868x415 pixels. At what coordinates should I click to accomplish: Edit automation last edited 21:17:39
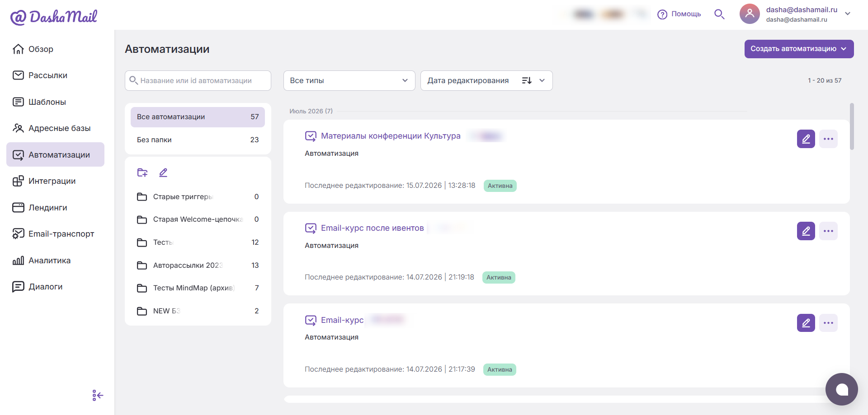click(806, 323)
